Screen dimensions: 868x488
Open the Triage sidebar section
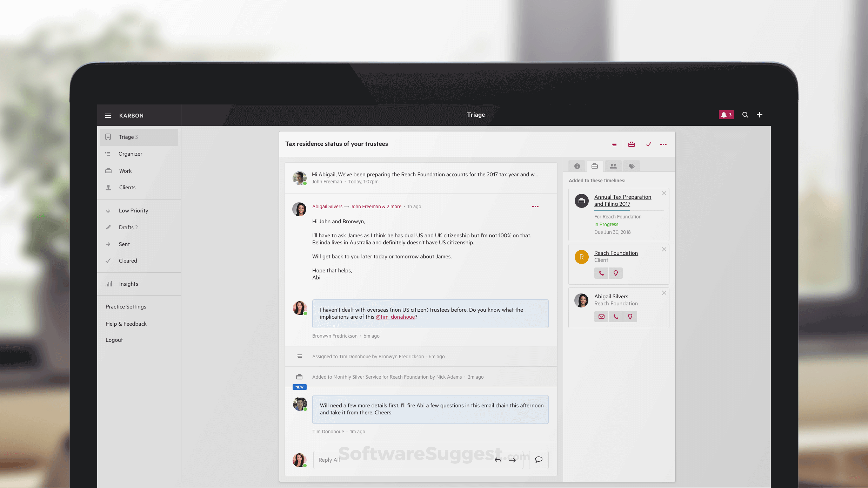tap(128, 137)
